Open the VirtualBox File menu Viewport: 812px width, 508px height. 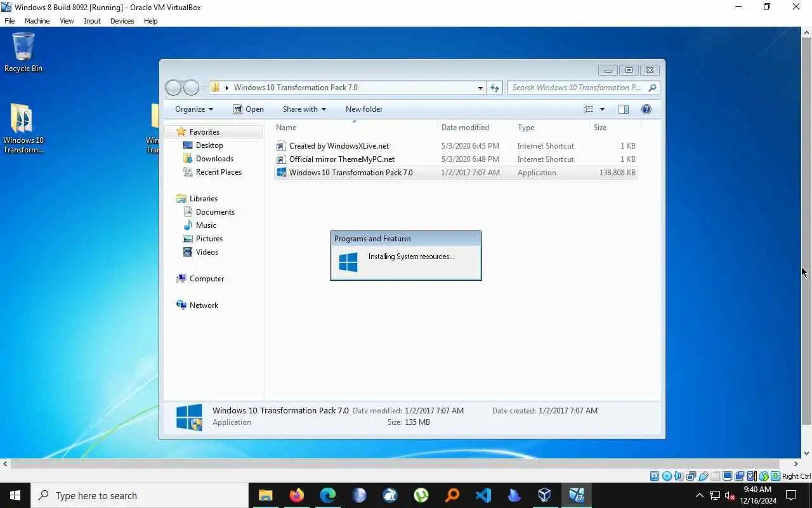[x=10, y=21]
